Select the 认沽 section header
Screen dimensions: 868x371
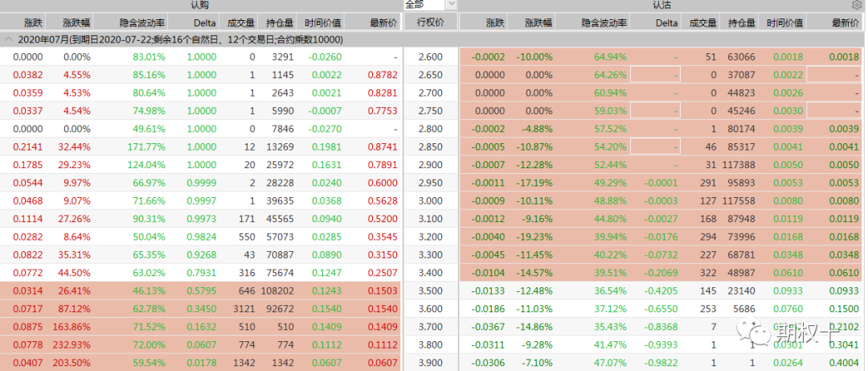661,5
